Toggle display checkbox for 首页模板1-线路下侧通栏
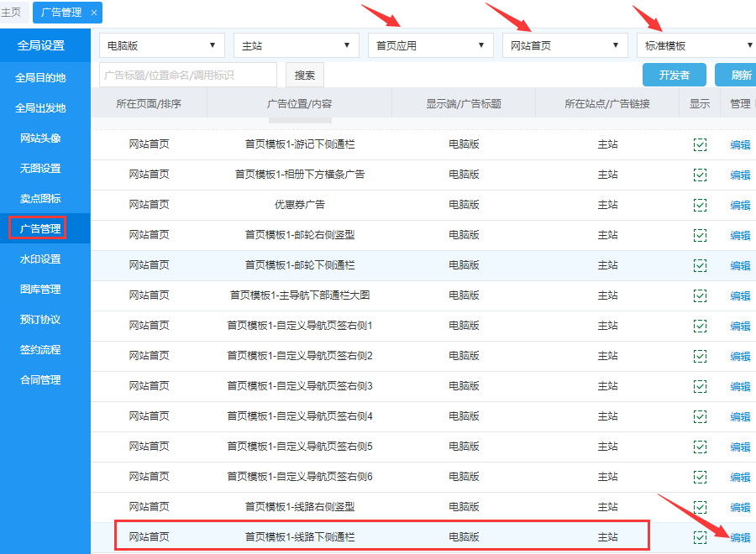This screenshot has height=554, width=756. coord(700,537)
